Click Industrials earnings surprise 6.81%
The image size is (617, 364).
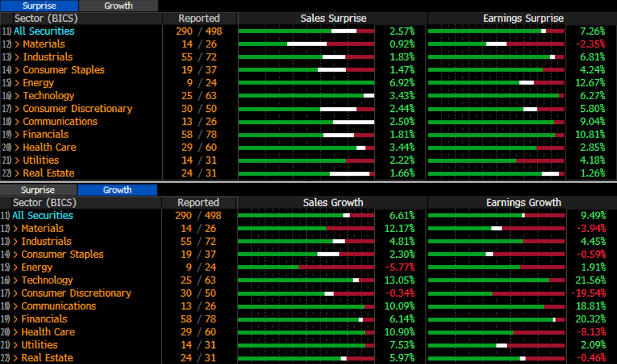(592, 57)
